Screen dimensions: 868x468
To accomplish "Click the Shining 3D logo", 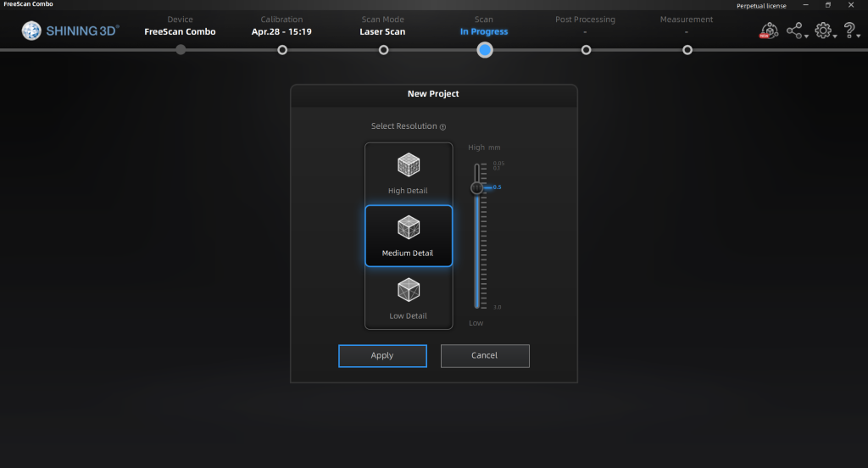I will 70,31.
